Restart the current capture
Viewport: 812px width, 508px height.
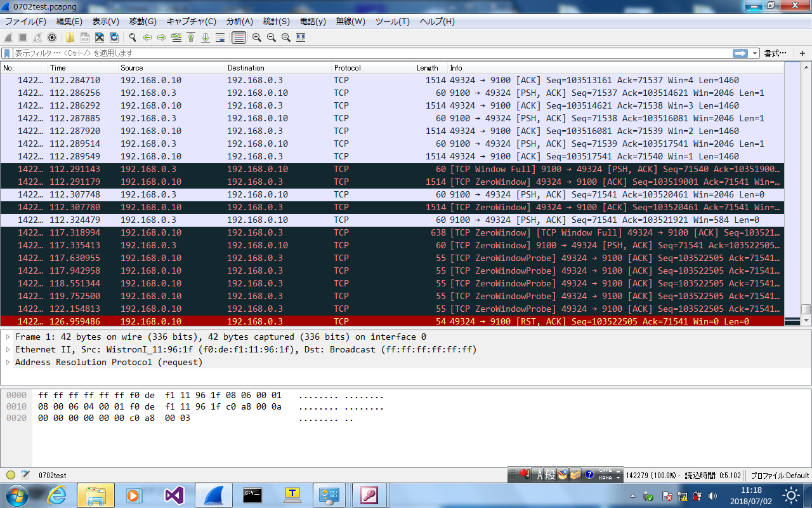click(x=37, y=37)
